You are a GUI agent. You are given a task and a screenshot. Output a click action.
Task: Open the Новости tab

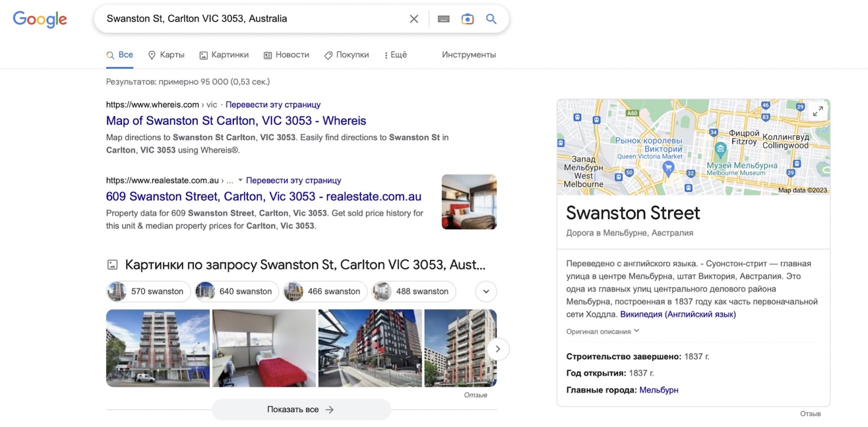286,55
